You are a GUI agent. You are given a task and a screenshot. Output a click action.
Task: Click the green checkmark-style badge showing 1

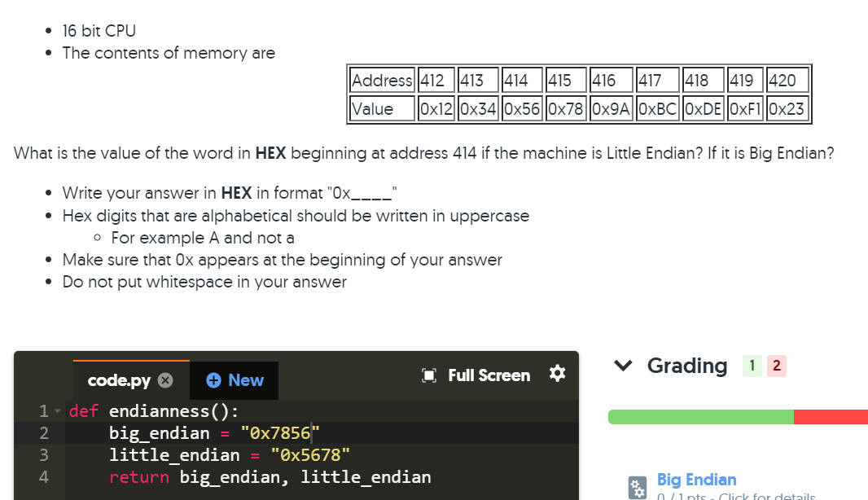click(x=752, y=366)
